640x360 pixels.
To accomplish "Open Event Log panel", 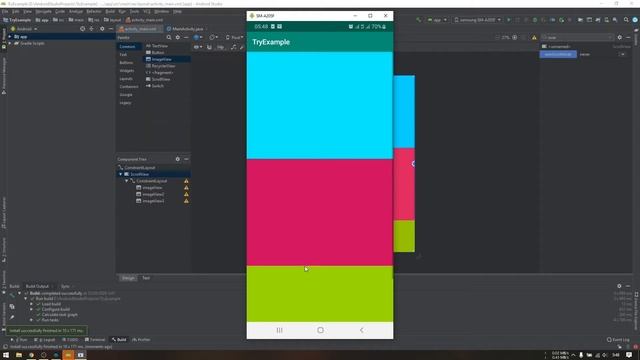I will pyautogui.click(x=618, y=340).
